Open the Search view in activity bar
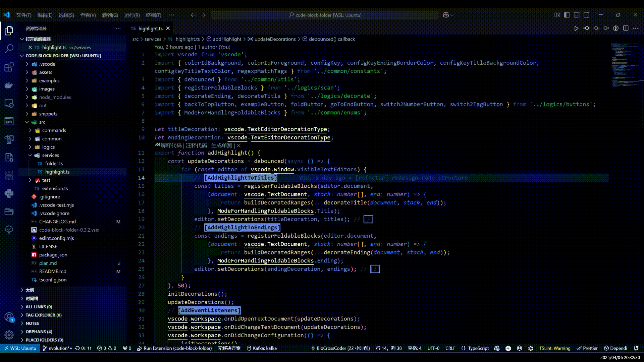The width and height of the screenshot is (644, 362). tap(9, 49)
